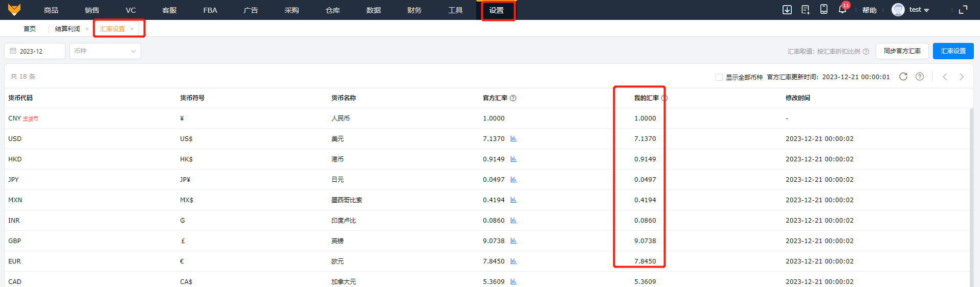The height and width of the screenshot is (287, 980).
Task: Open GBP rate trend chart icon
Action: (514, 241)
